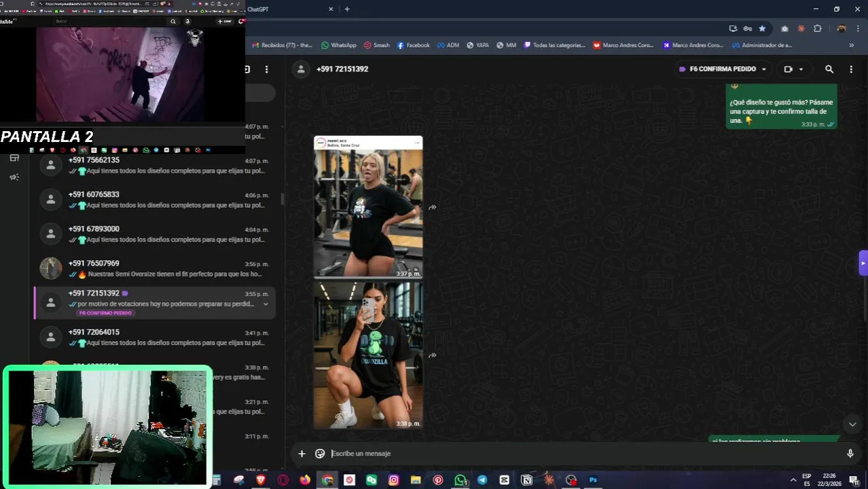The width and height of the screenshot is (868, 489).
Task: Focus the 'Escribe un mensaje' input field
Action: pos(584,454)
